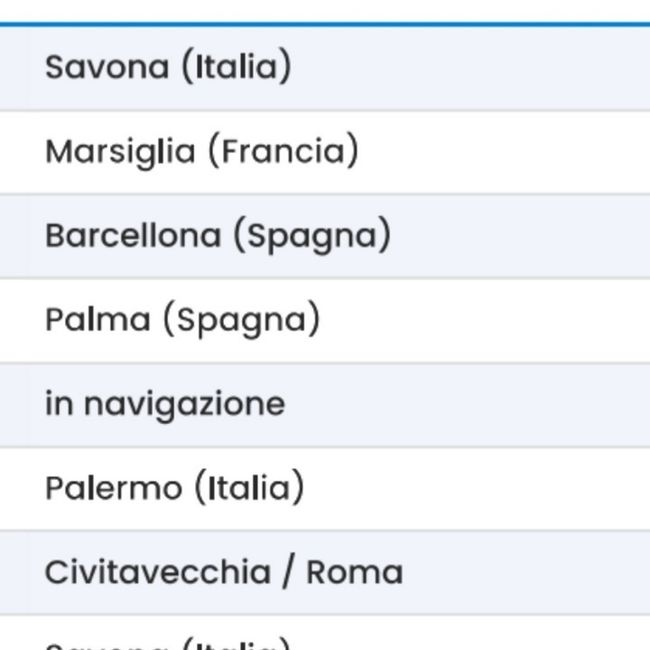Click the word 'Roma' in the Civitavecchia row
This screenshot has width=650, height=650.
click(x=354, y=572)
